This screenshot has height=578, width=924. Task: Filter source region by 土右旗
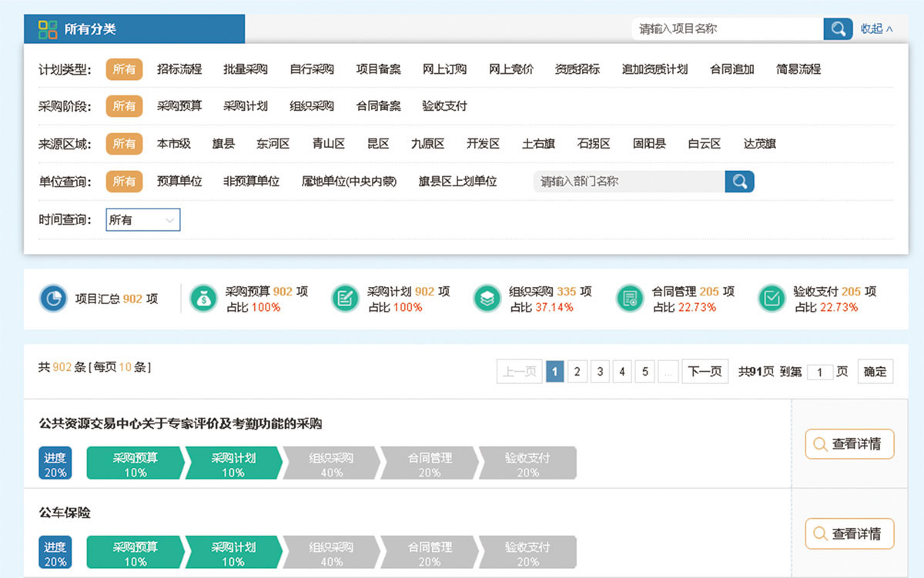click(x=538, y=144)
